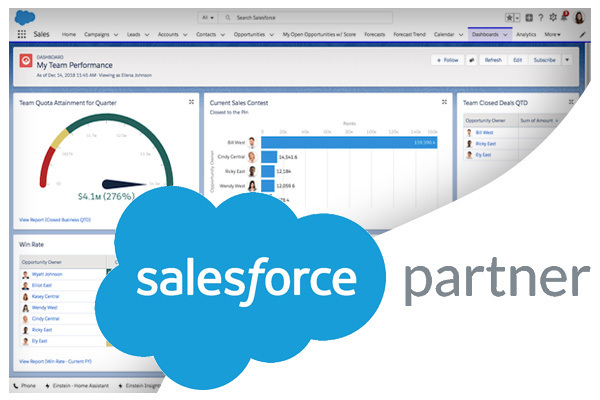600x400 pixels.
Task: Click the pencil icon to edit navigation
Action: (x=582, y=34)
